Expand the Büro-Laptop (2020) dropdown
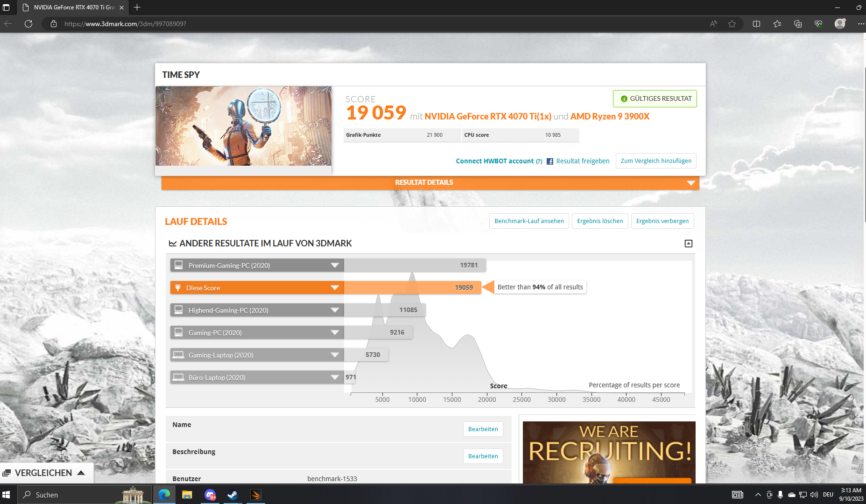The image size is (866, 504). tap(335, 378)
